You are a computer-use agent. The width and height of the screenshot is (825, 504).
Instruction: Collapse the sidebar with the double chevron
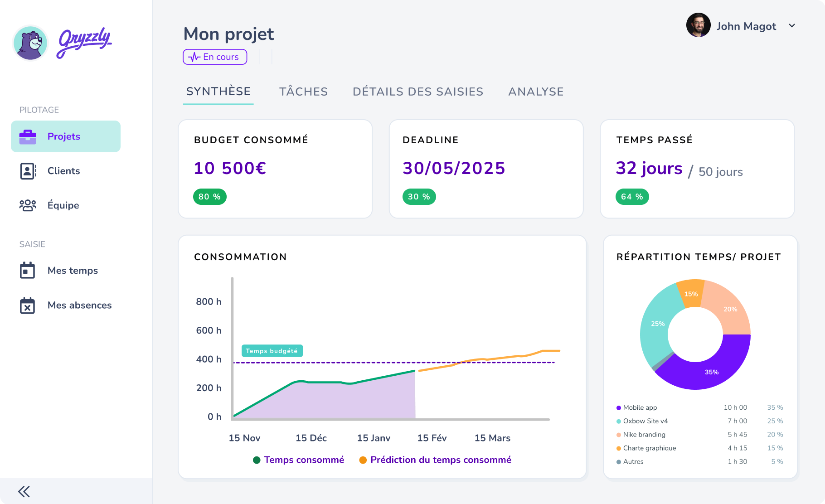24,491
